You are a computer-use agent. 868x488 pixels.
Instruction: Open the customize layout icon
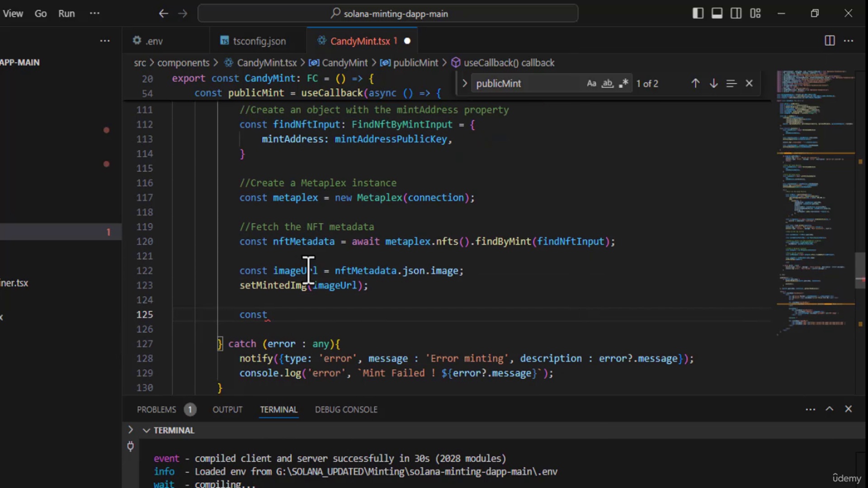click(755, 14)
